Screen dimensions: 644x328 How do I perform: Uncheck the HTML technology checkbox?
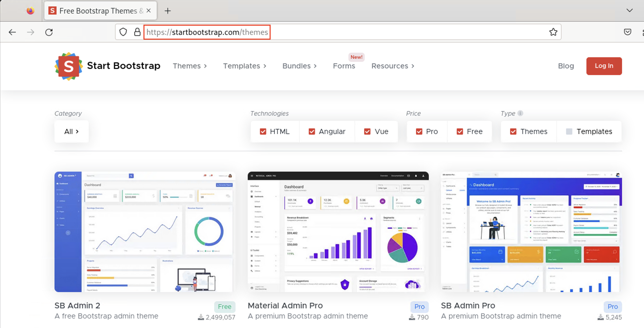coord(263,131)
